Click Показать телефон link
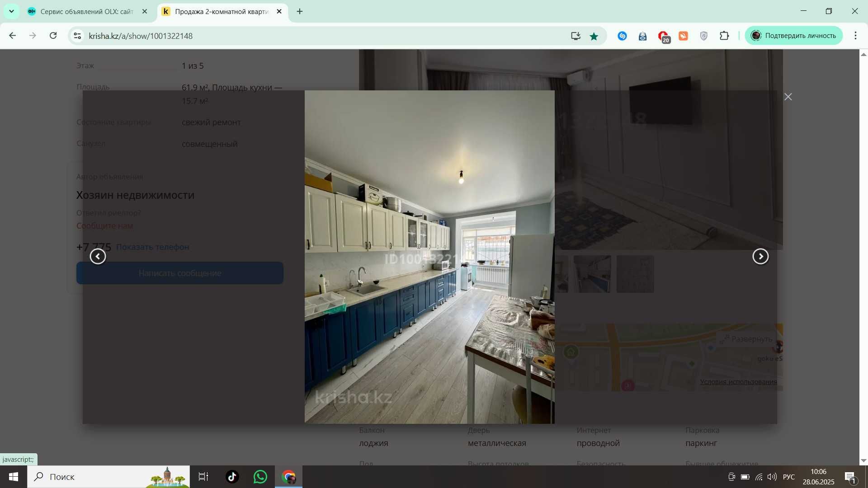Screen dimensions: 868x488 point(153,247)
